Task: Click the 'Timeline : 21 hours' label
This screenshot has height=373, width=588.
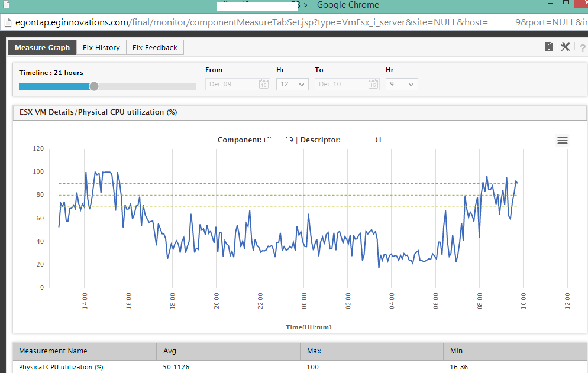Action: click(51, 73)
